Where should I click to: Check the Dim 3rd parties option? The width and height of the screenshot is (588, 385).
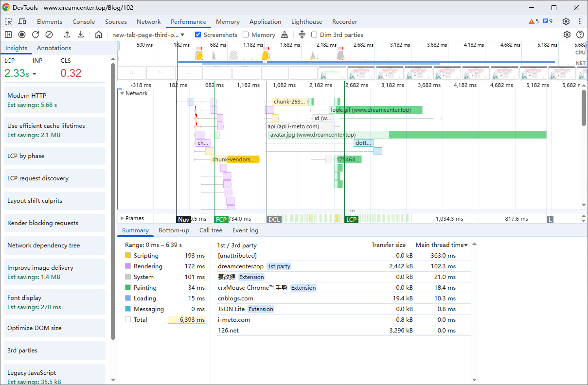[314, 35]
